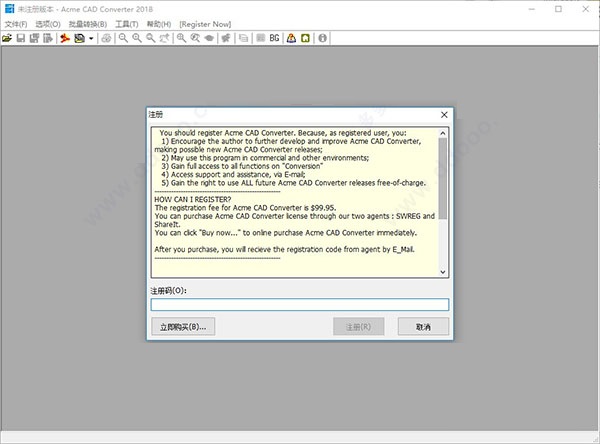Image resolution: width=600 pixels, height=444 pixels.
Task: Toggle the BG background color button
Action: tap(274, 38)
